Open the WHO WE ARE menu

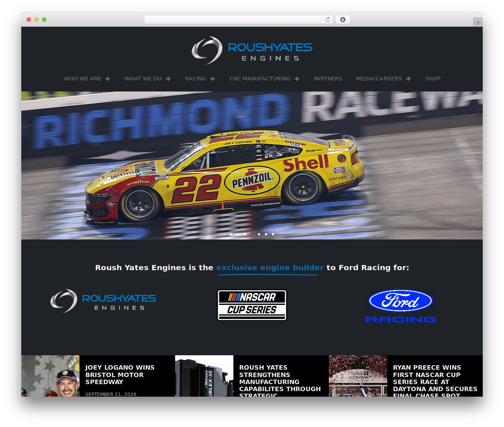[x=83, y=79]
